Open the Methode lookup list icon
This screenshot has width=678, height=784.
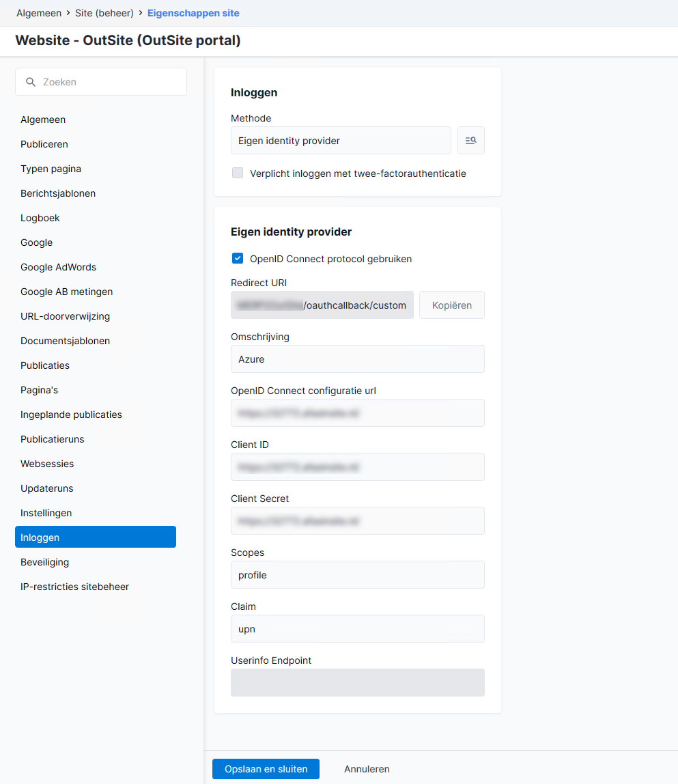pyautogui.click(x=470, y=141)
